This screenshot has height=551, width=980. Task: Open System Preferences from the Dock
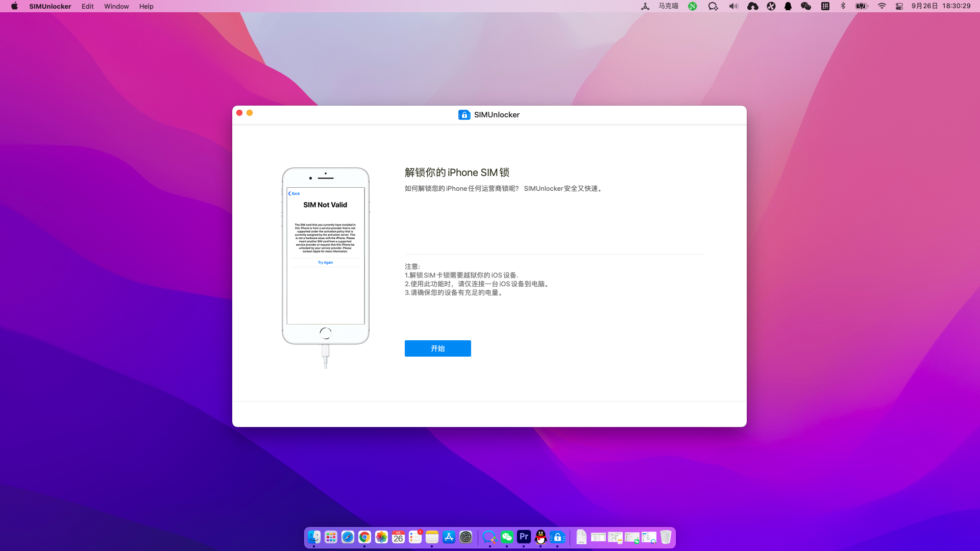coord(465,537)
